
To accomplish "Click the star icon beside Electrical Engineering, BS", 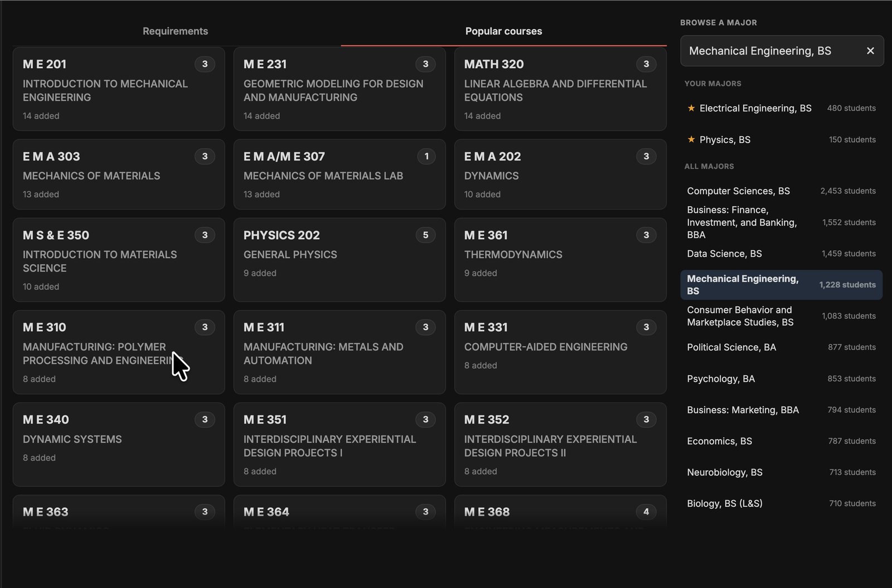I will point(691,108).
